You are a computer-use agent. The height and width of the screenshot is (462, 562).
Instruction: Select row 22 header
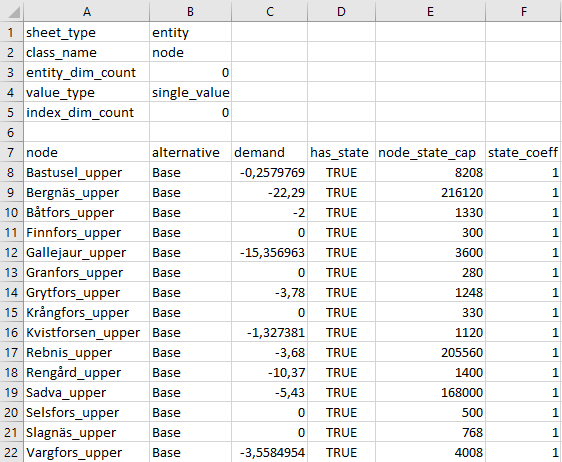tap(11, 452)
